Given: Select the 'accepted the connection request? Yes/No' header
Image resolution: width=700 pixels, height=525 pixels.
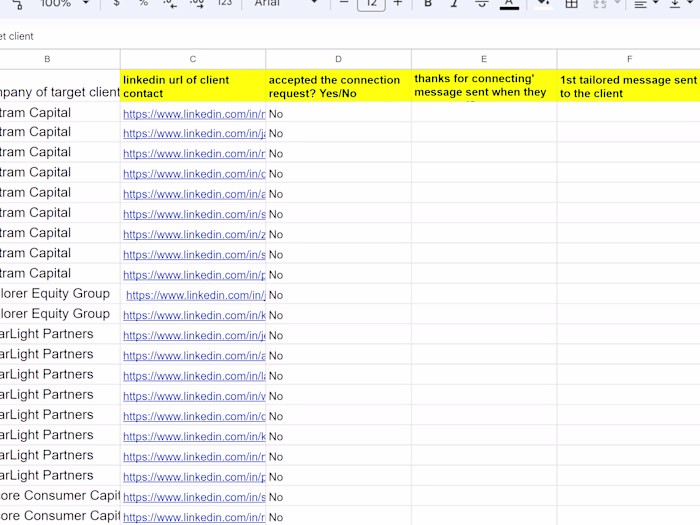Looking at the screenshot, I should (338, 86).
